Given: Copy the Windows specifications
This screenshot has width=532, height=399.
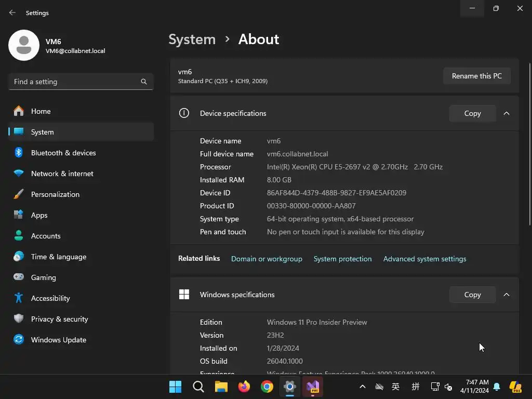Looking at the screenshot, I should click(472, 295).
